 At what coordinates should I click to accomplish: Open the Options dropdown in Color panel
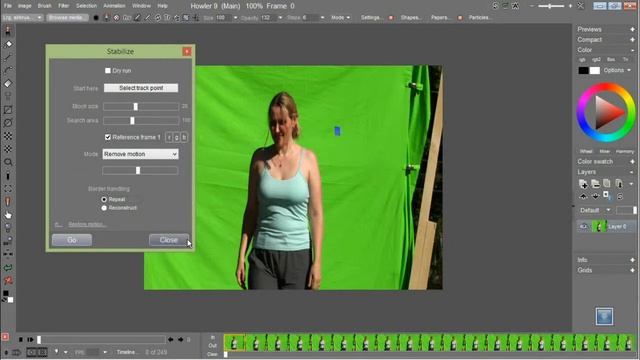(x=617, y=70)
